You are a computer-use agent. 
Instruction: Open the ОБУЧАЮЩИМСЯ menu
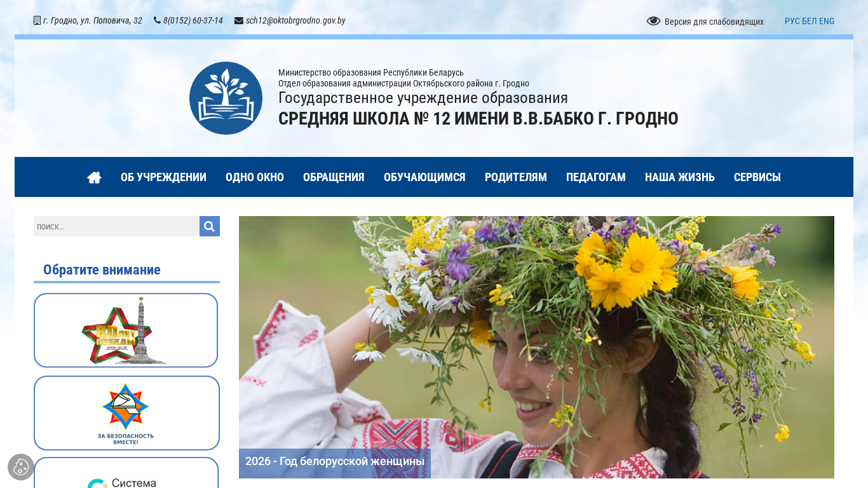point(424,177)
